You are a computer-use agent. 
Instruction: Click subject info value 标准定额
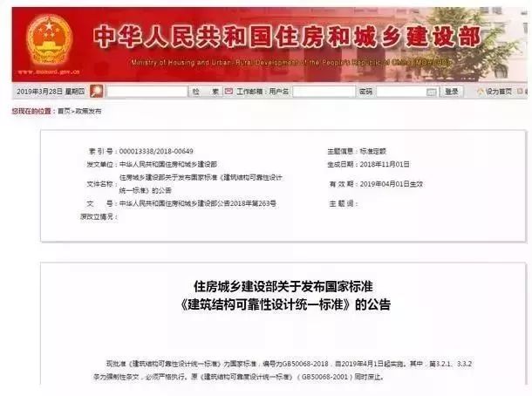click(x=373, y=151)
